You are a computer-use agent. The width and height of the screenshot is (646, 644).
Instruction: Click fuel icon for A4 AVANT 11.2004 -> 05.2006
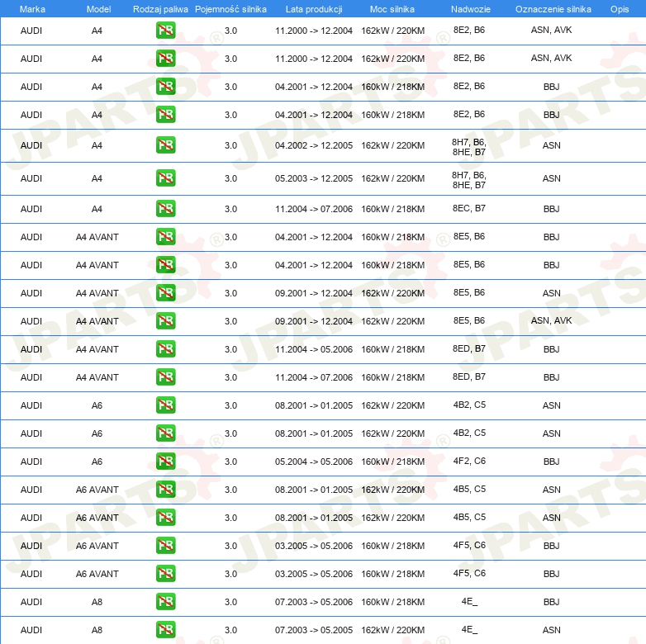(165, 349)
